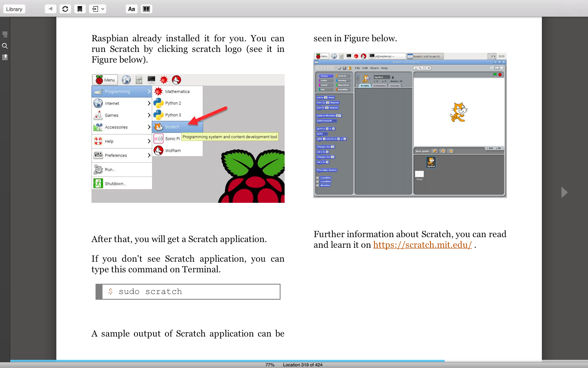Click the cat sprite in the Scratch figure

459,112
